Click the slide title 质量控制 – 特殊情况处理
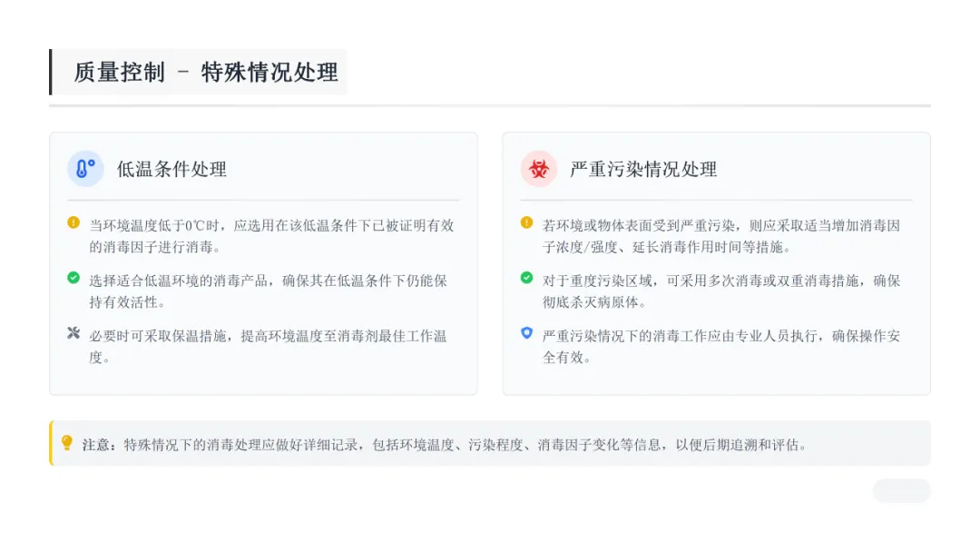Image resolution: width=980 pixels, height=552 pixels. click(x=206, y=73)
